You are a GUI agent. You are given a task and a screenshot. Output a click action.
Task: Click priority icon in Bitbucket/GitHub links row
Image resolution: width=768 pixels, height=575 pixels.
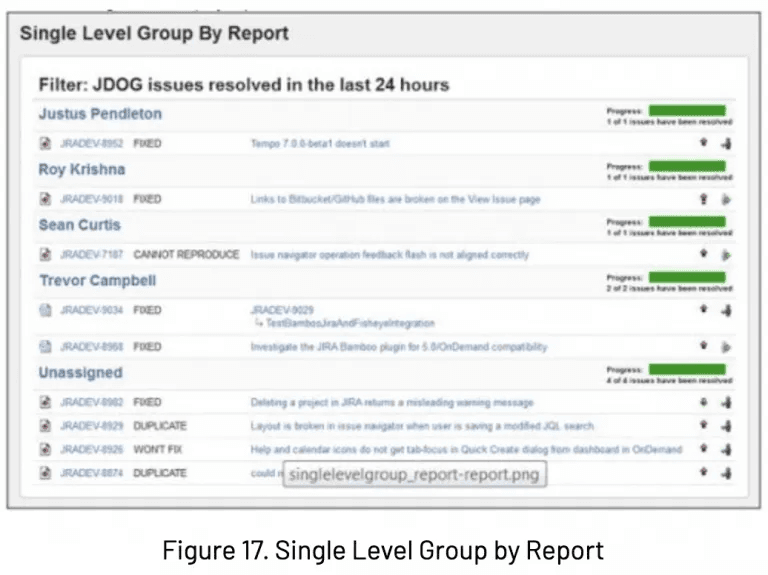703,199
